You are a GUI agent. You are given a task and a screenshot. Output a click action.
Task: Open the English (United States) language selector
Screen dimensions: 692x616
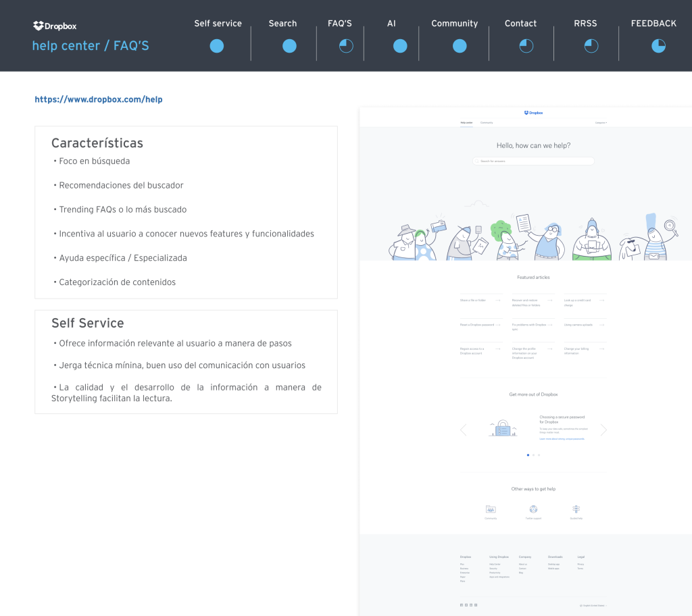pos(593,605)
